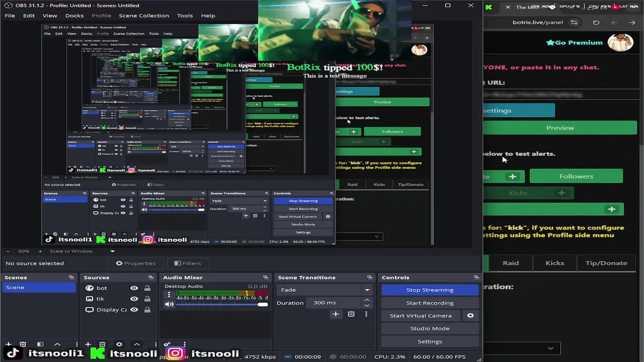The height and width of the screenshot is (362, 644).
Task: Reload the botrix.live browser page
Action: click(x=596, y=23)
